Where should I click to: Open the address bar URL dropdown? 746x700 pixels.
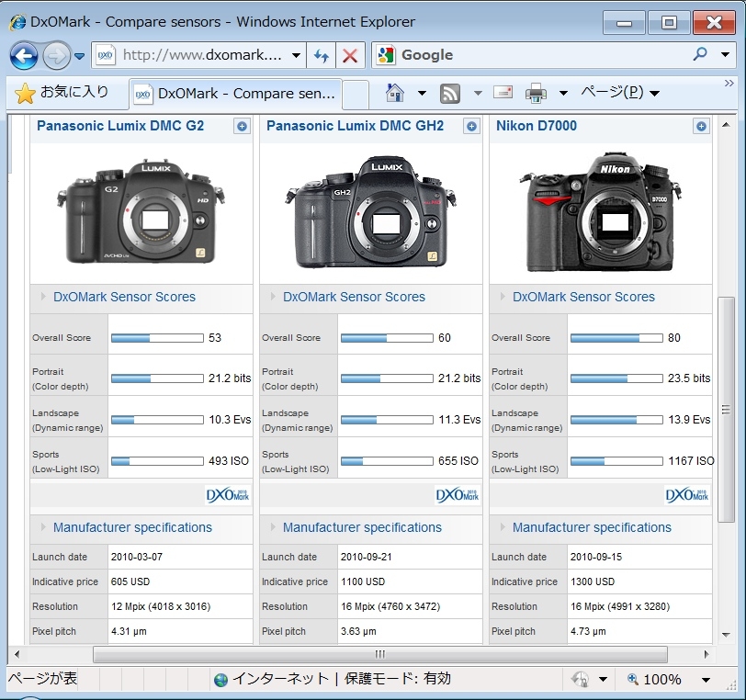click(296, 56)
